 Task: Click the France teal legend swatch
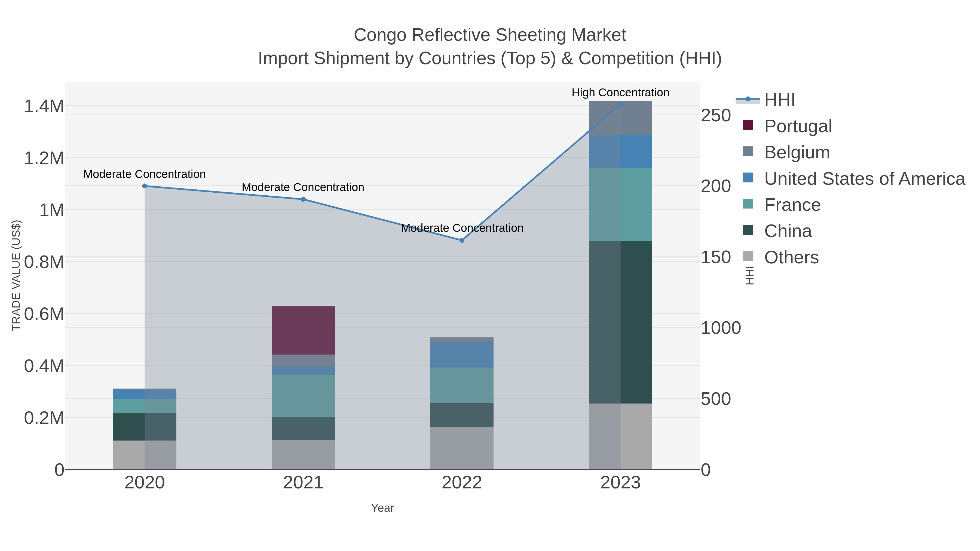pos(748,204)
